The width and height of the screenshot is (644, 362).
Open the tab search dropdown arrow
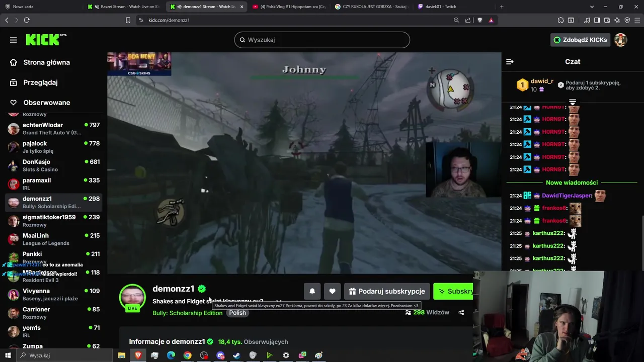592,7
